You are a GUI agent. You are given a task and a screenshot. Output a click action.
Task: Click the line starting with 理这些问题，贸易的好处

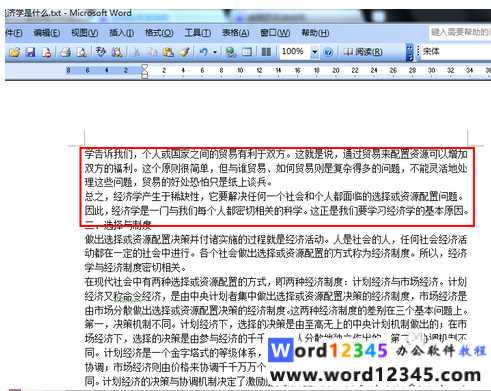pyautogui.click(x=178, y=182)
